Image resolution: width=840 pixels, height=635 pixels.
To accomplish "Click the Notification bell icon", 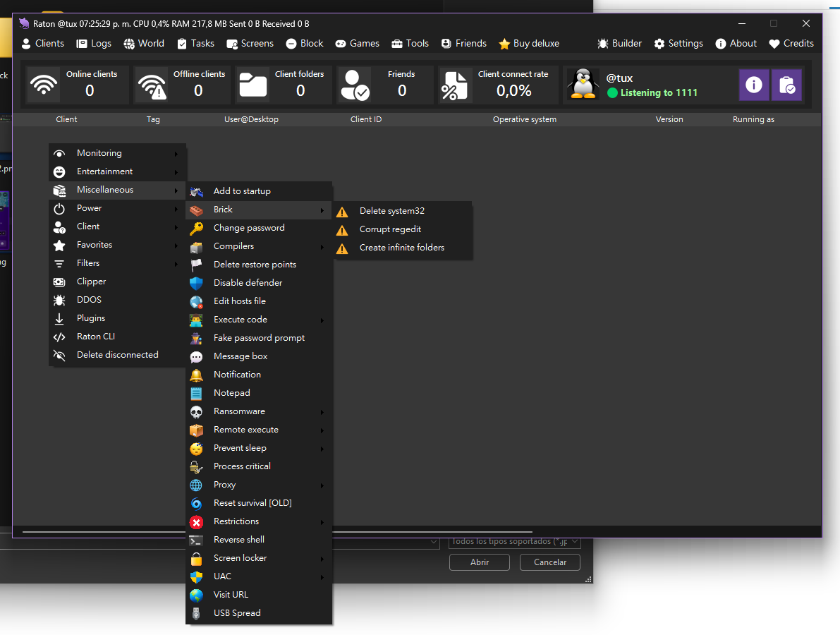I will [x=197, y=375].
